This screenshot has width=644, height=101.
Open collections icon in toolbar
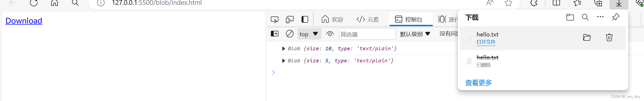pos(598,3)
